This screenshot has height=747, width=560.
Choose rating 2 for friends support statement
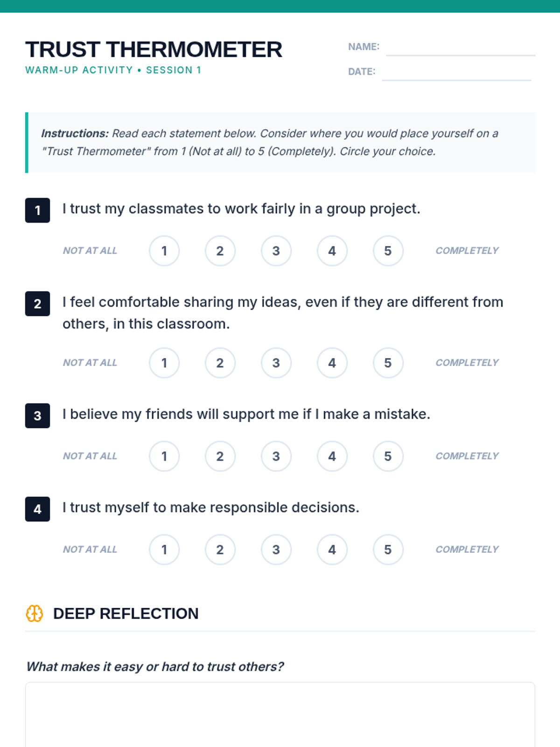pos(220,456)
